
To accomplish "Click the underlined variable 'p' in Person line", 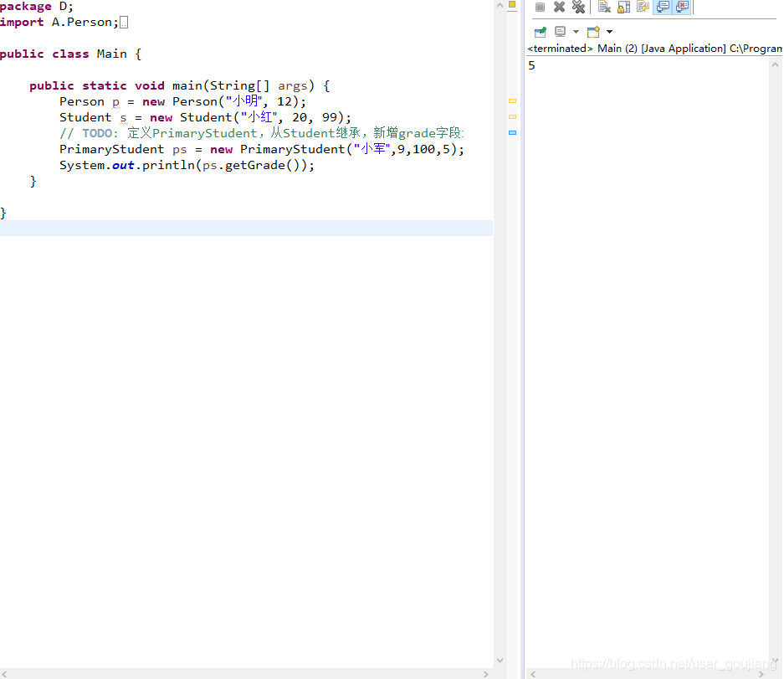I will tap(116, 102).
